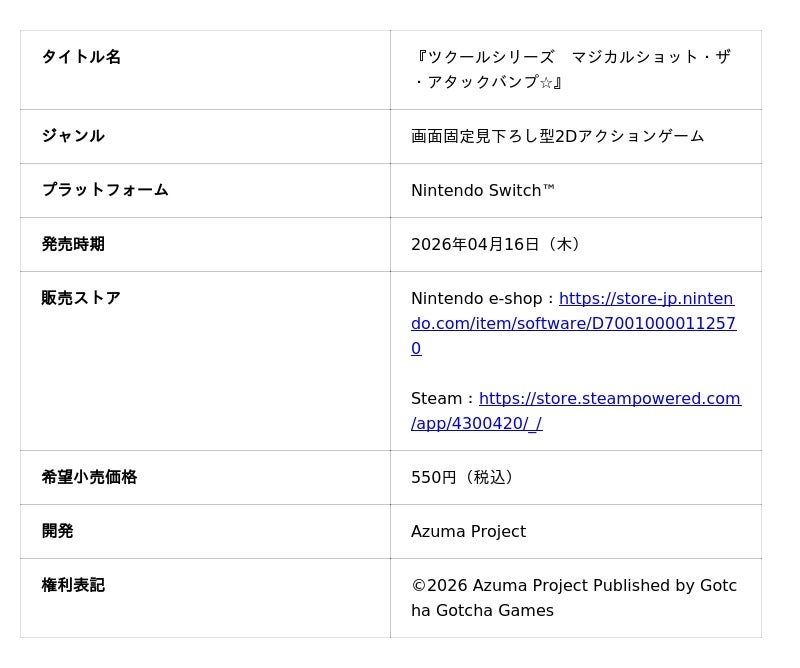The width and height of the screenshot is (800, 668).
Task: Click the 開発 row label
Action: pos(57,531)
